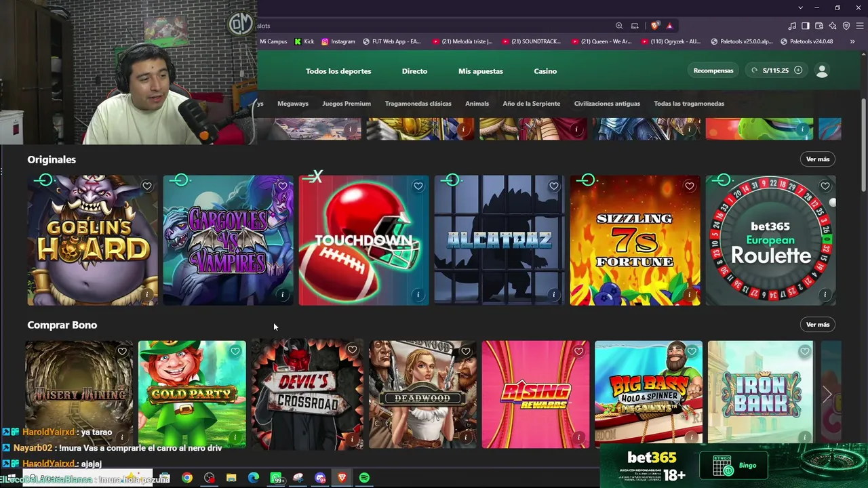Open Touchdown game info icon

(418, 295)
